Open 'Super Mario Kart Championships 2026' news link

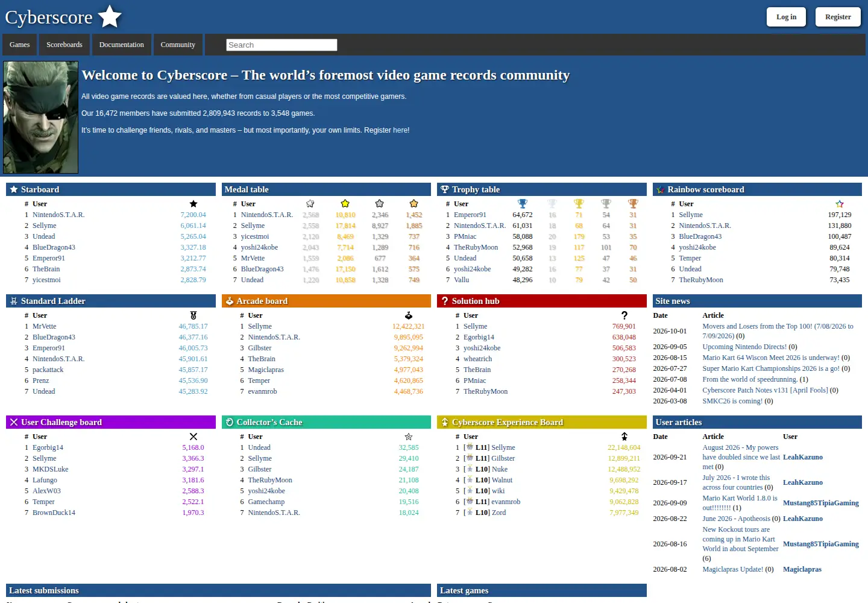(771, 368)
